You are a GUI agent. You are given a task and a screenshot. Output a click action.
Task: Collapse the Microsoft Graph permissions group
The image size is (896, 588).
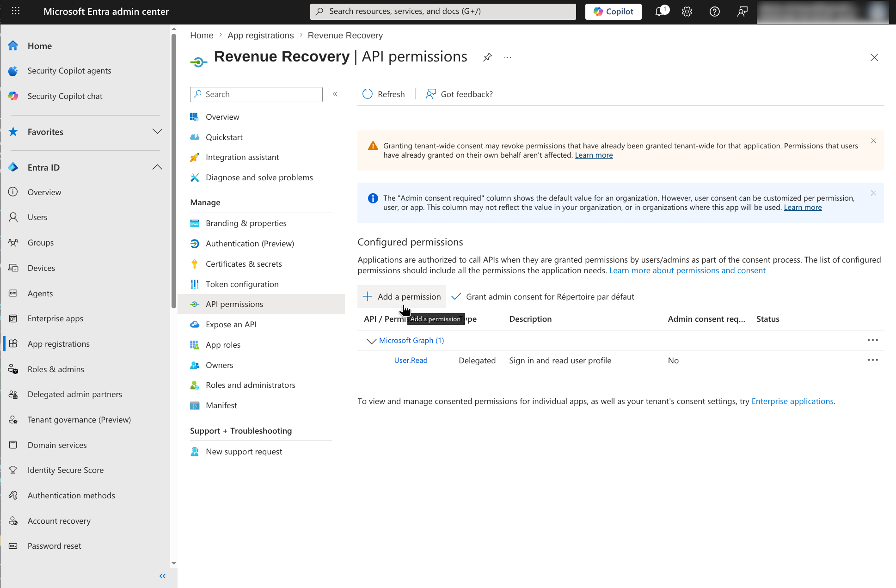tap(371, 341)
